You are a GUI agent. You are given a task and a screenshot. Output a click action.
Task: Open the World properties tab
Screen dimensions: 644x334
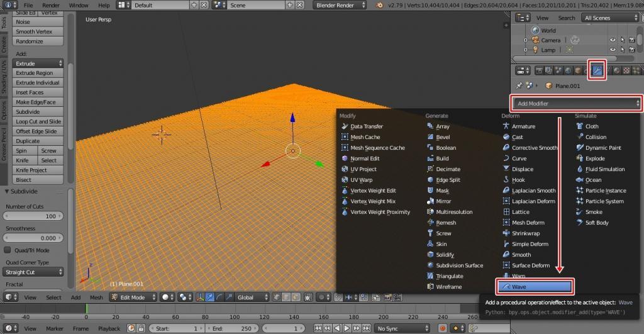pyautogui.click(x=568, y=70)
